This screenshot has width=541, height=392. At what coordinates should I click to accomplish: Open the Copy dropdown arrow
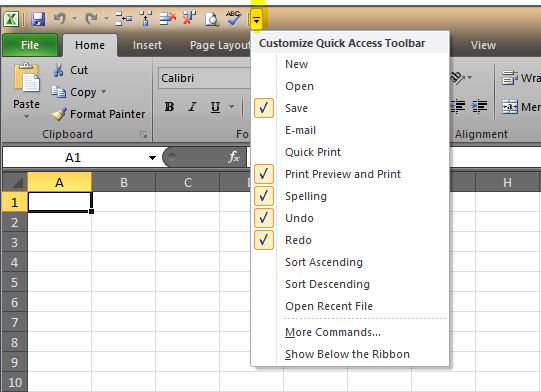pos(104,92)
